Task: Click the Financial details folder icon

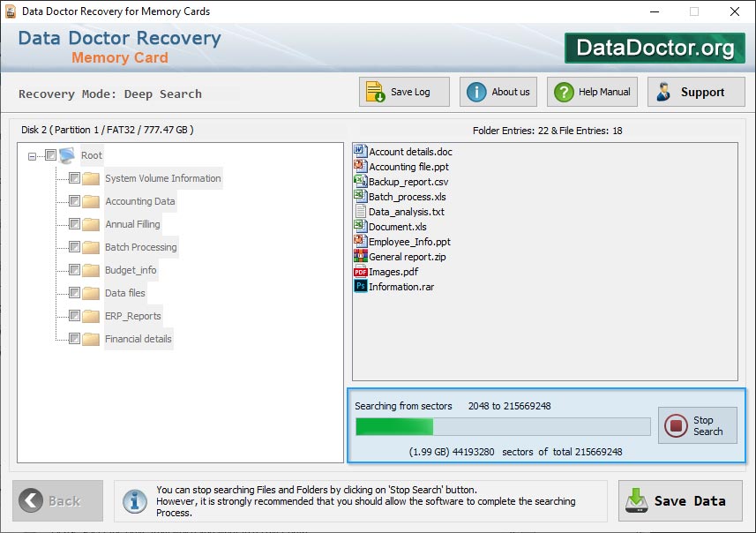Action: click(x=91, y=339)
